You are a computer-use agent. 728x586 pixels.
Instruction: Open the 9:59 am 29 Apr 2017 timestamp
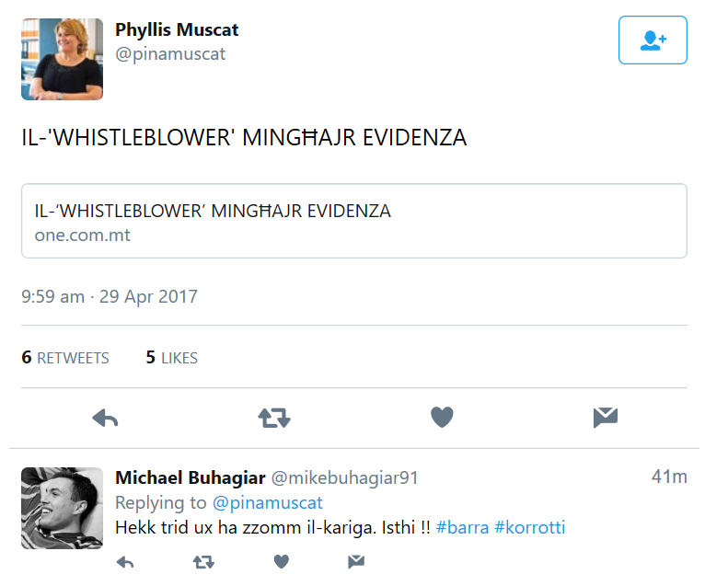(110, 296)
